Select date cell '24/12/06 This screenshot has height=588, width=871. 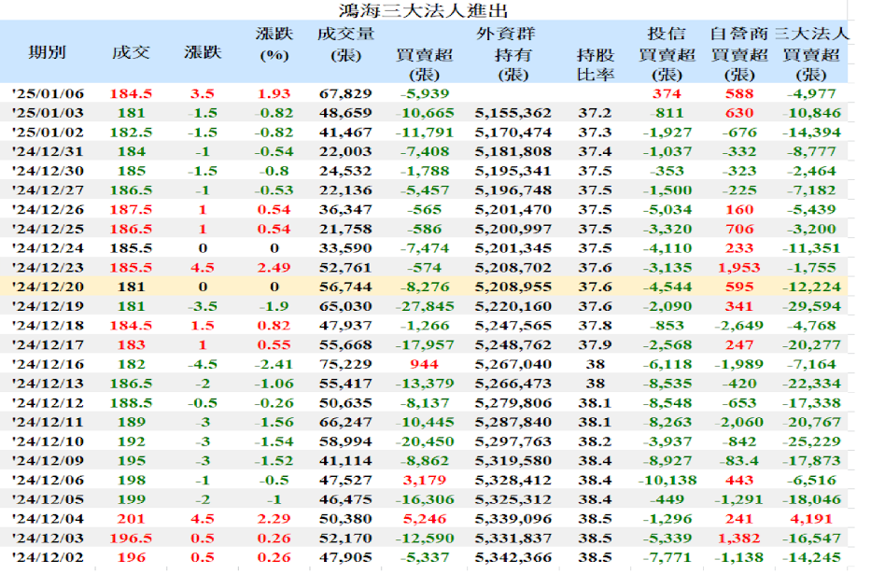(x=48, y=481)
